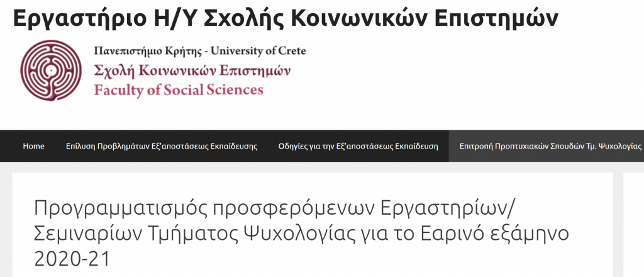Click the Faculty of Social Sciences banner text
Viewport: 644px width, 277px height.
click(179, 89)
